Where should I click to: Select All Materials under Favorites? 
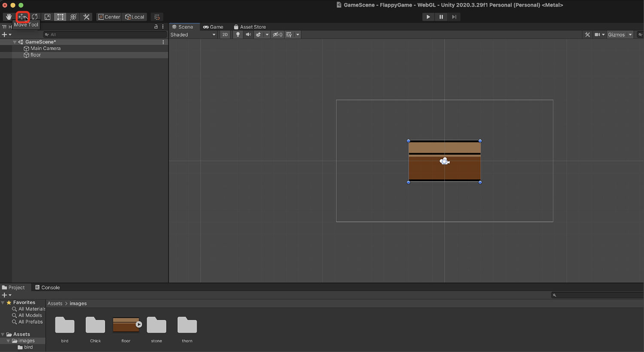[x=28, y=309]
